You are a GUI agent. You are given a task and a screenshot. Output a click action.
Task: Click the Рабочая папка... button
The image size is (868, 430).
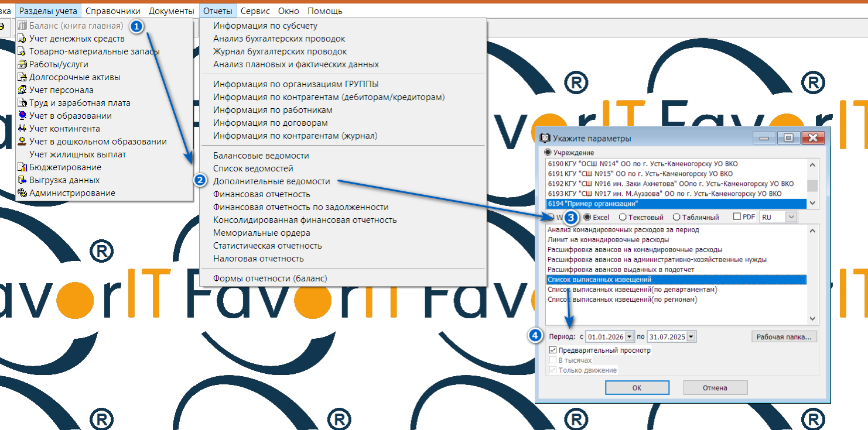pos(784,336)
